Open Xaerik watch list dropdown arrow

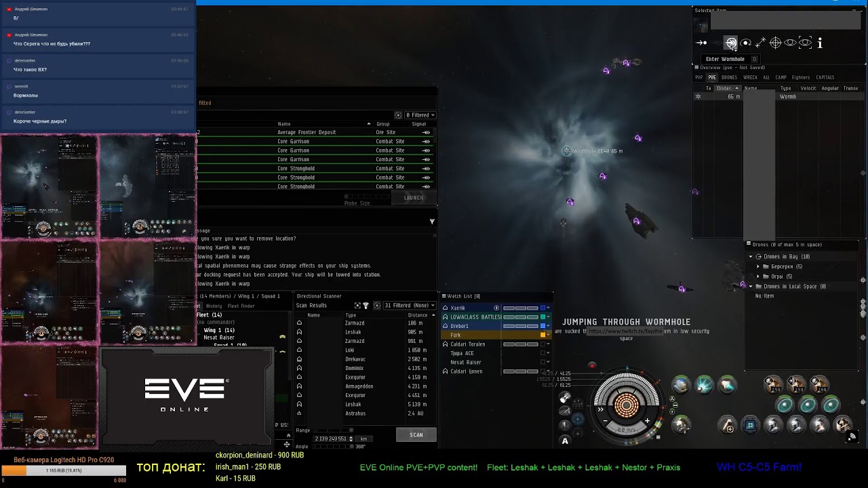coord(549,308)
